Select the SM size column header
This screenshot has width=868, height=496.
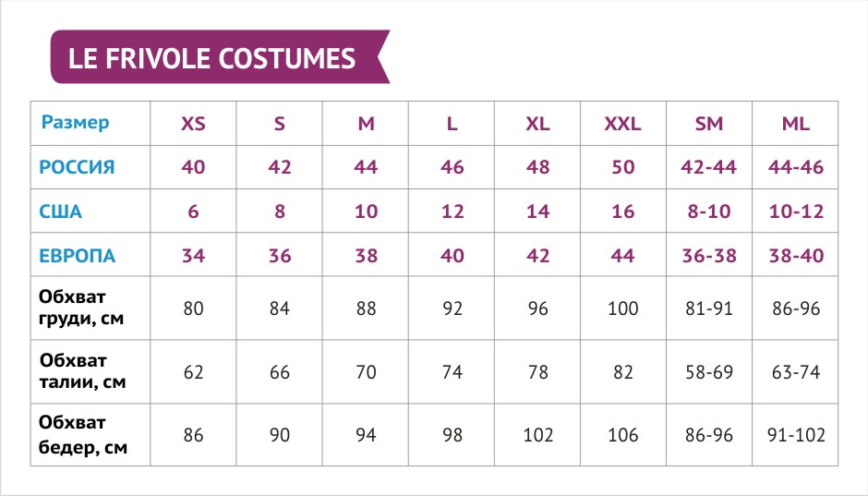point(708,124)
